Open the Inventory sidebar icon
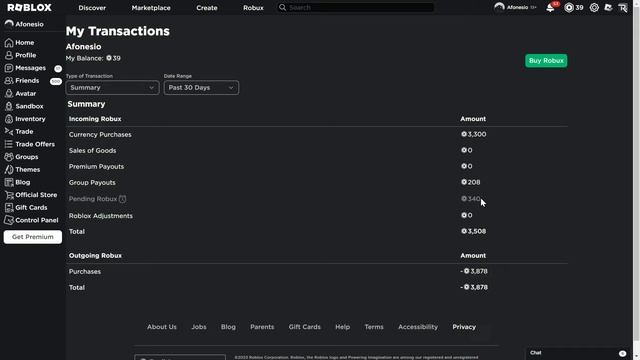This screenshot has height=360, width=640. coord(9,119)
